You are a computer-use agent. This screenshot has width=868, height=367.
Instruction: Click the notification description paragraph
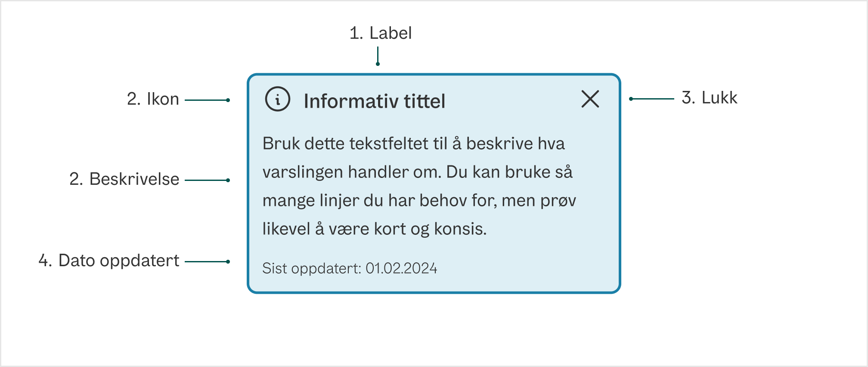tap(420, 186)
